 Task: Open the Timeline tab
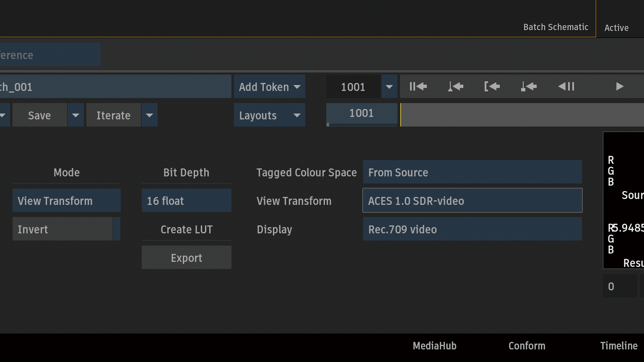[619, 346]
